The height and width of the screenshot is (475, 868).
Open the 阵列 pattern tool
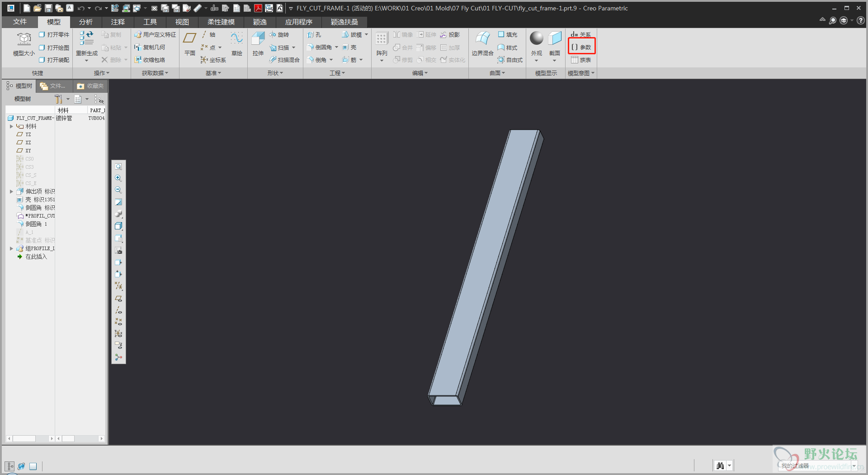[382, 47]
